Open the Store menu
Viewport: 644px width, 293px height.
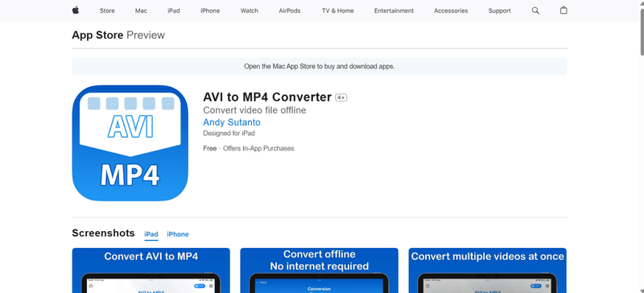[107, 11]
